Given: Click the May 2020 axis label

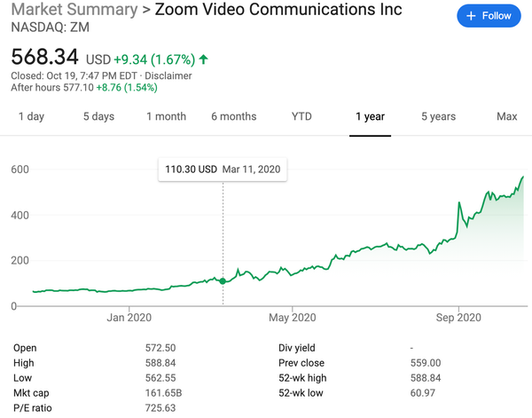Looking at the screenshot, I should [x=293, y=318].
